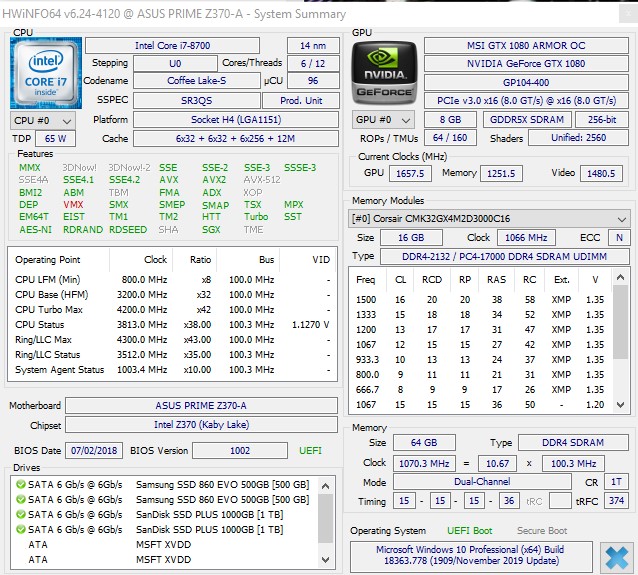Click check icon of first SanDisk SSD PLUS
Viewport: 638px width, 575px height.
pos(20,514)
